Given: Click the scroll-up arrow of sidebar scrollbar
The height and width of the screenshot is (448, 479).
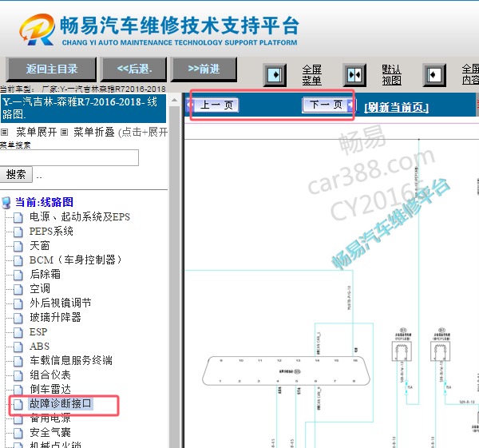Looking at the screenshot, I should tap(174, 100).
